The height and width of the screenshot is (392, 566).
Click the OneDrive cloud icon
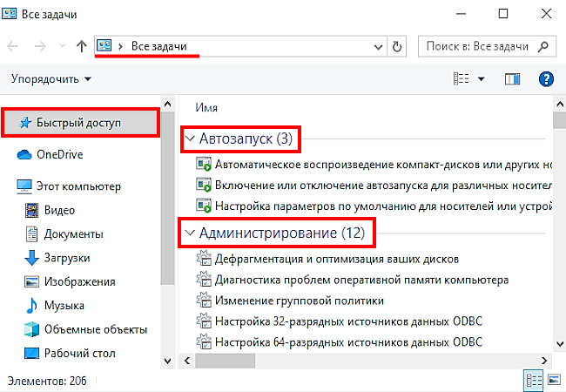(x=24, y=154)
